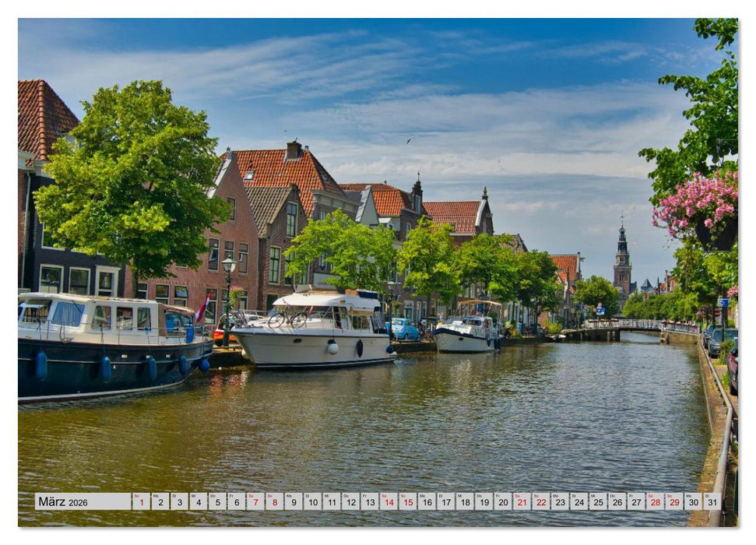Click the Mo weekday header above date 2

coord(156,496)
